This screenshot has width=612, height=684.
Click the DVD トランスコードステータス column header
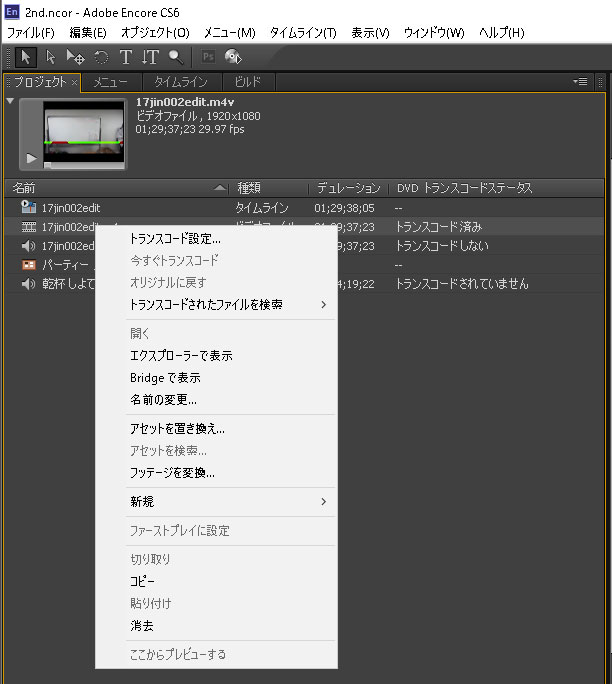465,188
